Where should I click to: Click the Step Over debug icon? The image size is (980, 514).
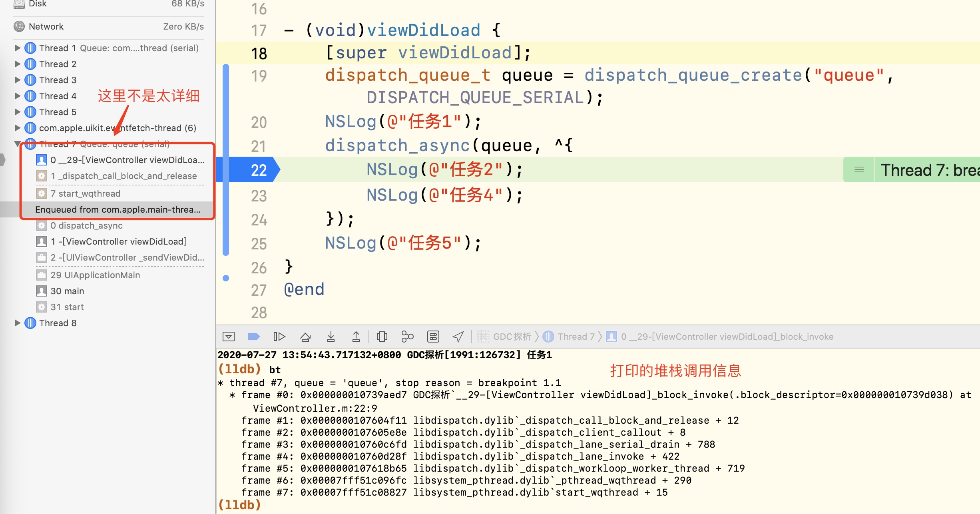(305, 337)
